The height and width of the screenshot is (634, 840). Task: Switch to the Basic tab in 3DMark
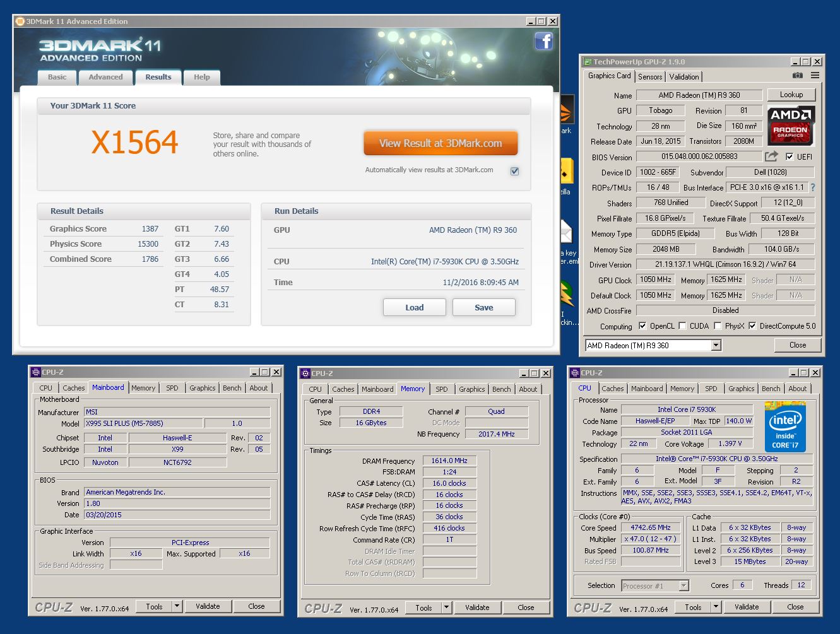coord(57,77)
